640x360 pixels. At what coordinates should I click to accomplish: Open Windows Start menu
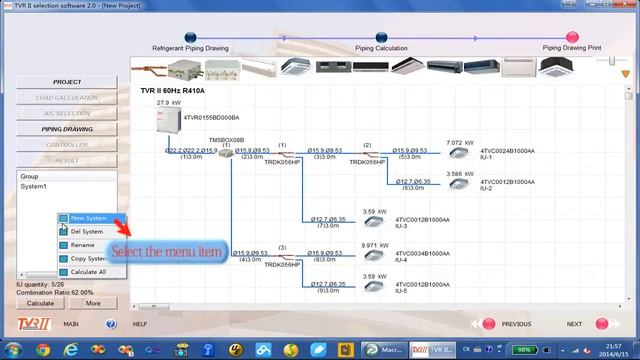(x=13, y=350)
